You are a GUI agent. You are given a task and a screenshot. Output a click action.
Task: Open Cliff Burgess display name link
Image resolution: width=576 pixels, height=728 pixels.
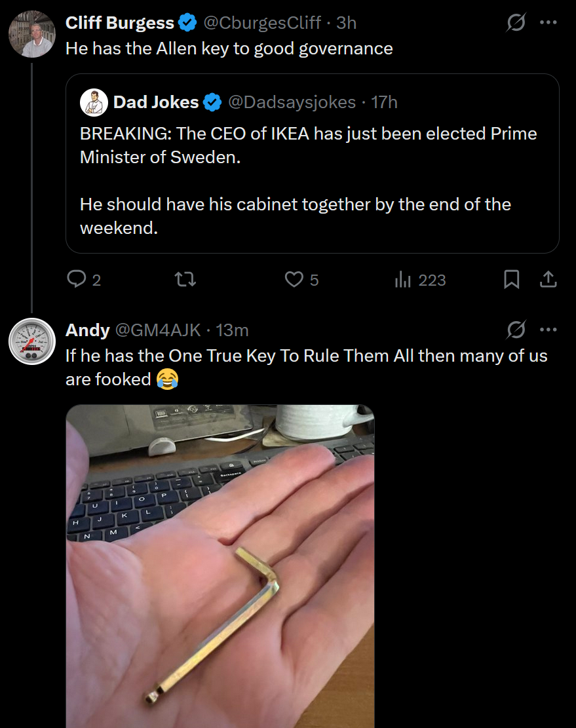pos(120,23)
